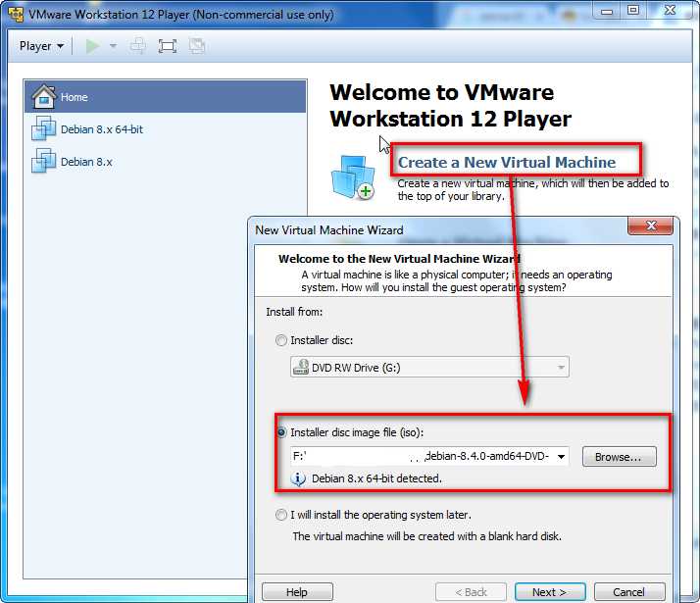Select the Installer disc radio button

pyautogui.click(x=280, y=340)
